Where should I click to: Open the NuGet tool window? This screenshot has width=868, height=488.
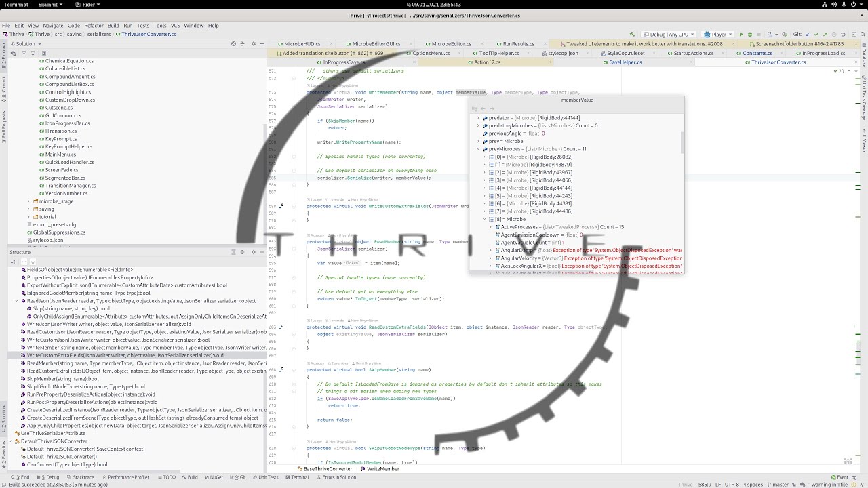click(213, 477)
